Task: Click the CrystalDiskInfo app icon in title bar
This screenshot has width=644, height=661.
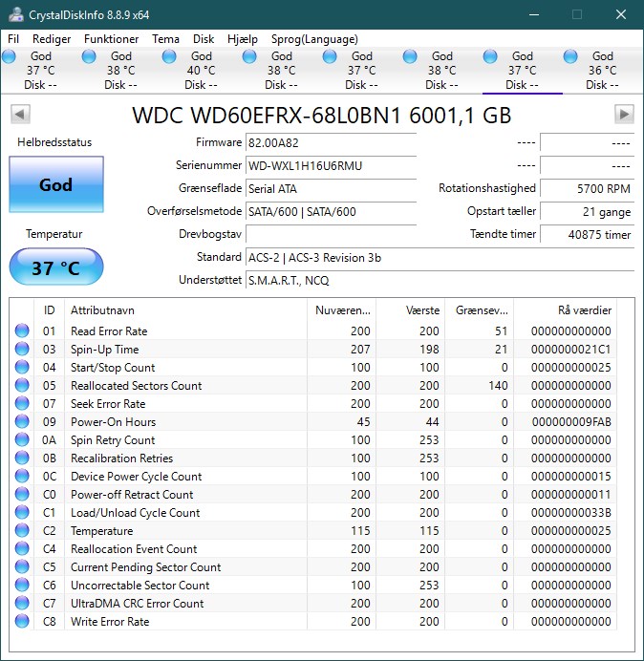Action: (15, 14)
